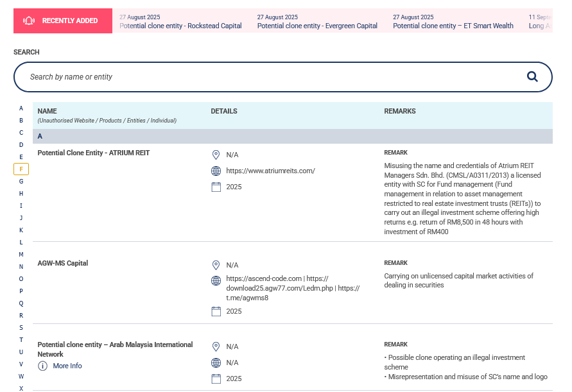The height and width of the screenshot is (392, 572).
Task: Jump to letter K in index
Action: point(21,230)
